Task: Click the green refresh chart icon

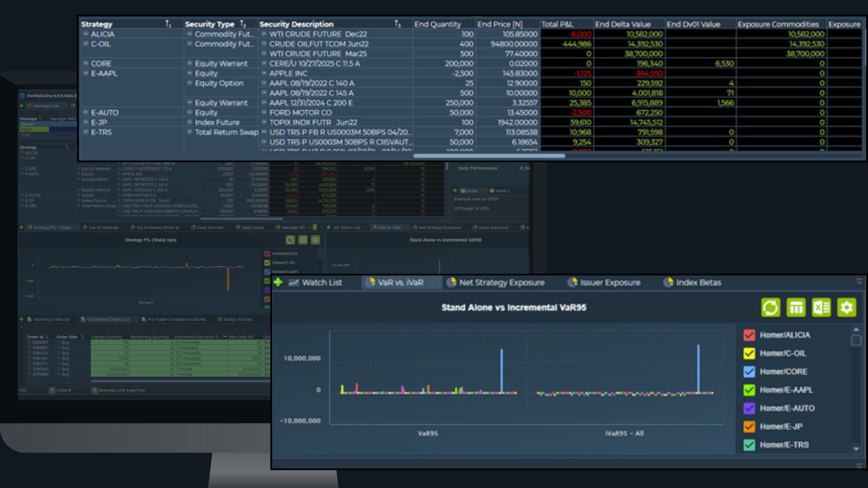Action: tap(770, 308)
